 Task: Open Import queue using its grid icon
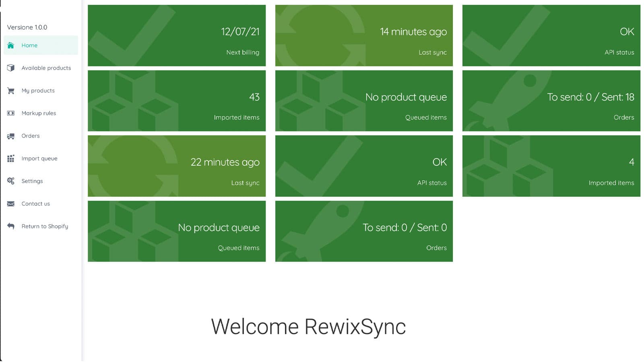(x=11, y=158)
